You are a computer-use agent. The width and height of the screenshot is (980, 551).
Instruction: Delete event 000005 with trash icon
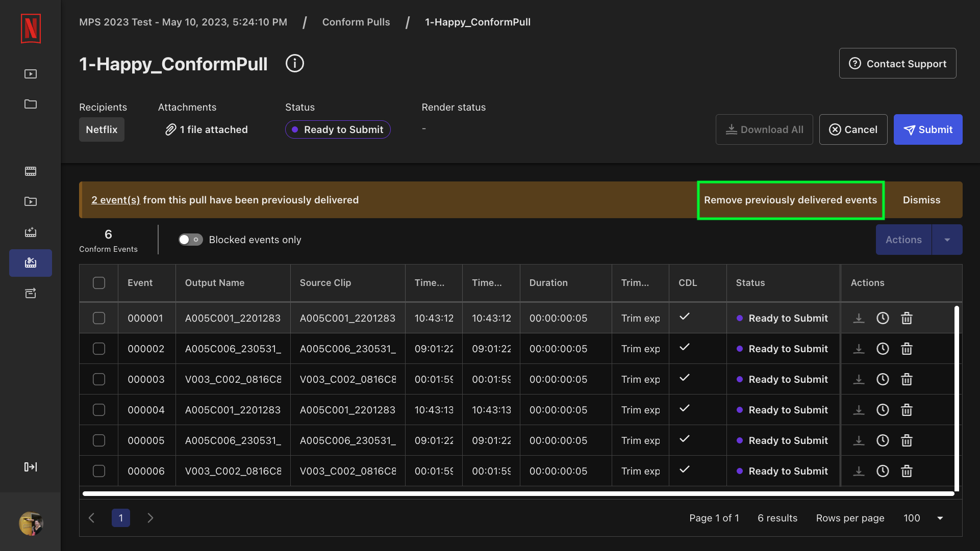907,440
